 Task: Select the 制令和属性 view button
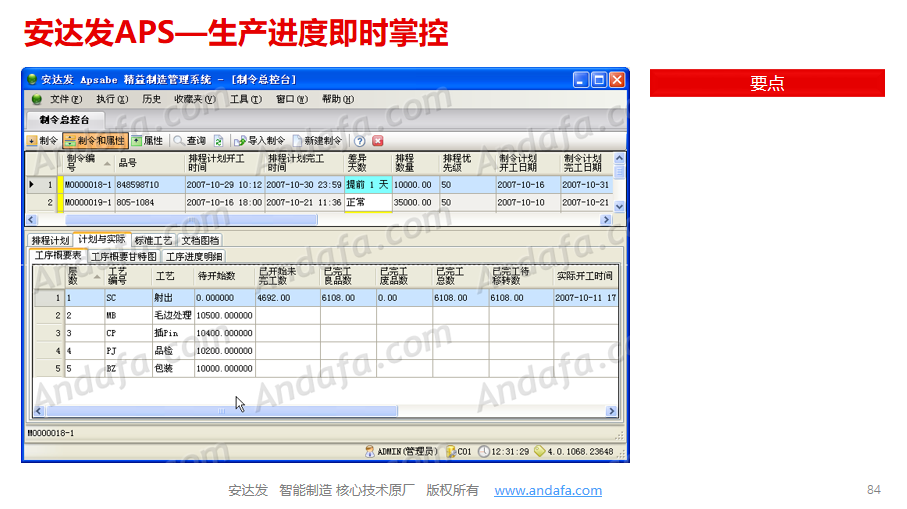[x=95, y=141]
